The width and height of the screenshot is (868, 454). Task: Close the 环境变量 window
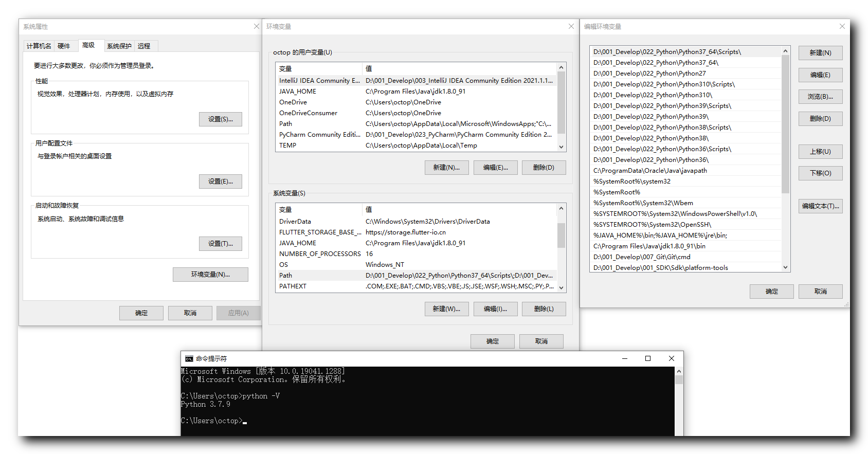click(571, 26)
